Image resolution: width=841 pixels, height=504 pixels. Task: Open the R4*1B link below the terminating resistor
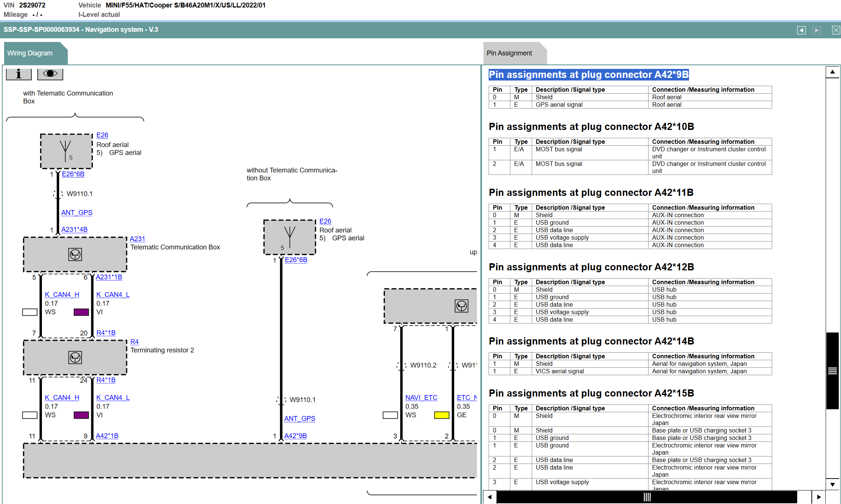(x=106, y=380)
